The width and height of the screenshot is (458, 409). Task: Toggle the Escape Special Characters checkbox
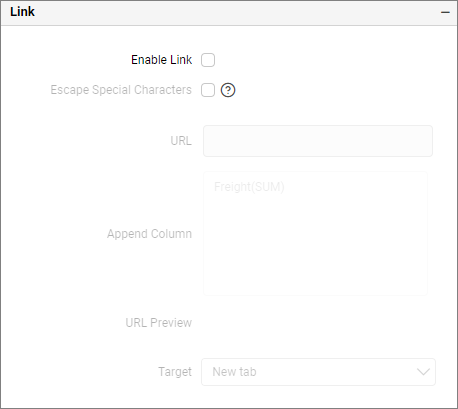tap(208, 90)
